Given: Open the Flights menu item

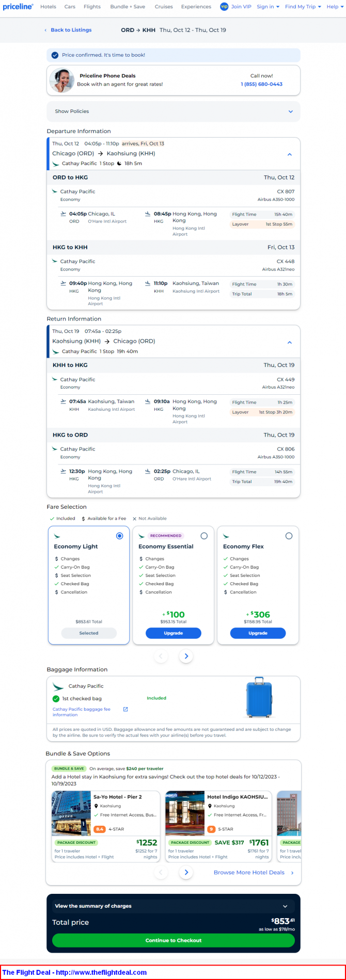Looking at the screenshot, I should pyautogui.click(x=92, y=7).
